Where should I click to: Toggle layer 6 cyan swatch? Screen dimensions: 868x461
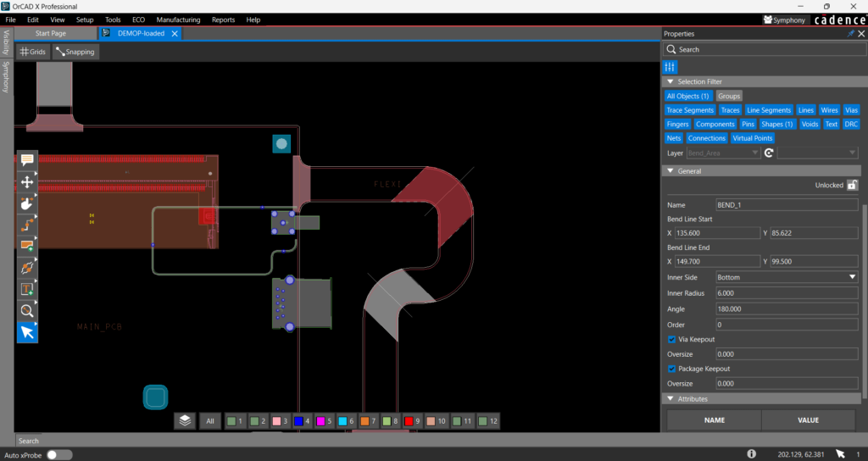pyautogui.click(x=342, y=421)
